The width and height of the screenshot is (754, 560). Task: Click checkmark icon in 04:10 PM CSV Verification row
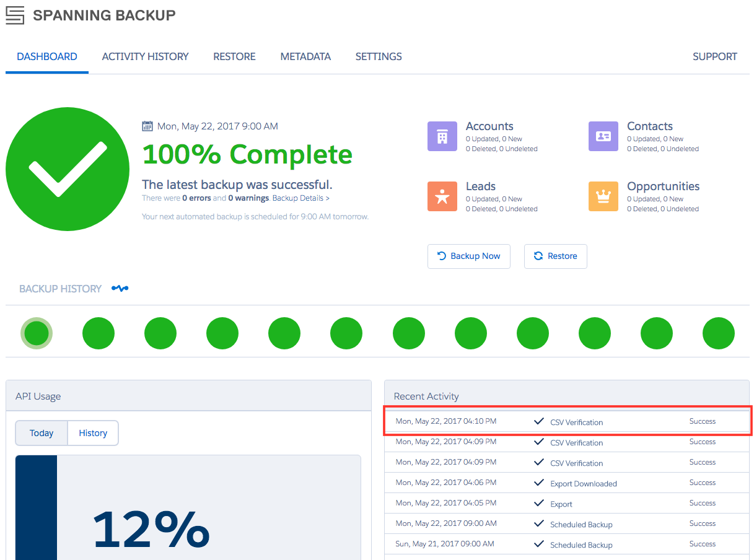click(539, 421)
